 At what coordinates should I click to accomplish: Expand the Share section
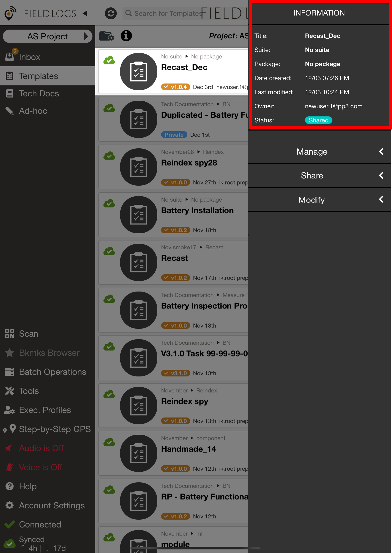point(319,176)
